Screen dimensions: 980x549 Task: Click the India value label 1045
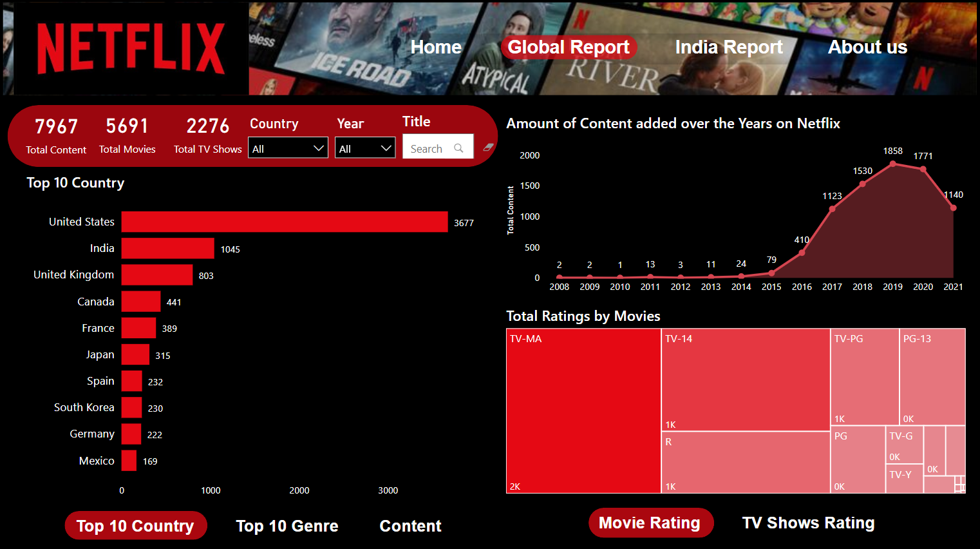pyautogui.click(x=231, y=249)
